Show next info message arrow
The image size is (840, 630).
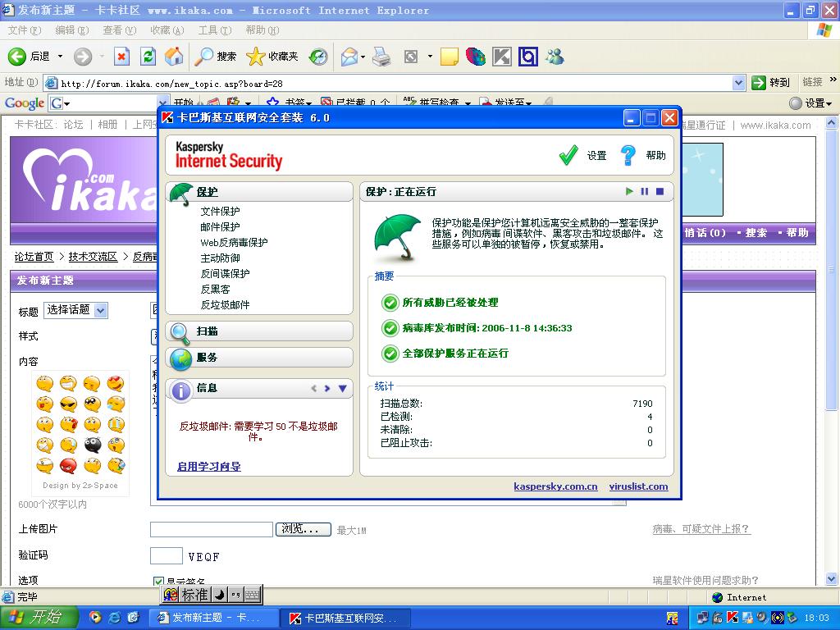[326, 388]
